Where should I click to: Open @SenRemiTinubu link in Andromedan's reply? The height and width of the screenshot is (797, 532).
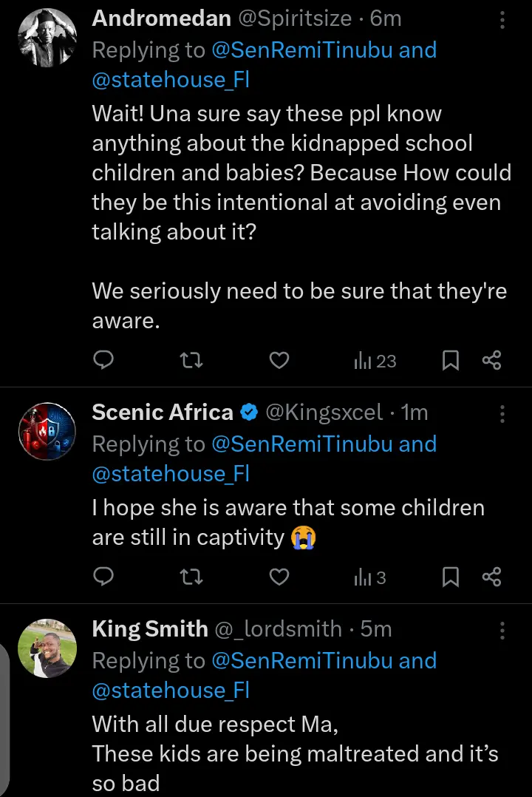301,50
